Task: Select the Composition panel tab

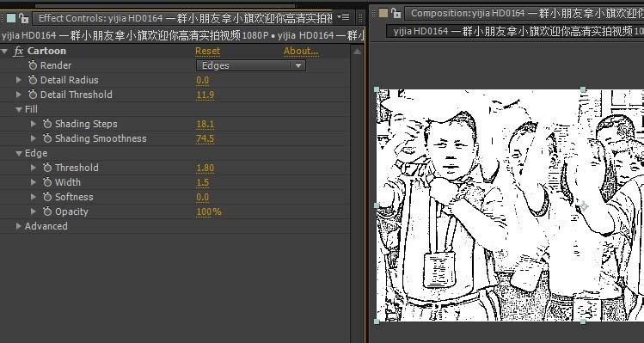Action: 524,13
